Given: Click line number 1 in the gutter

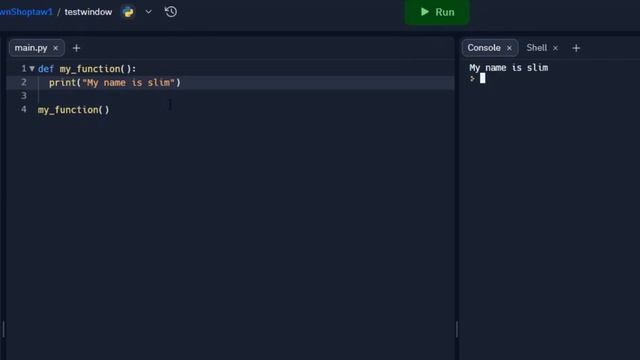Looking at the screenshot, I should click(24, 69).
